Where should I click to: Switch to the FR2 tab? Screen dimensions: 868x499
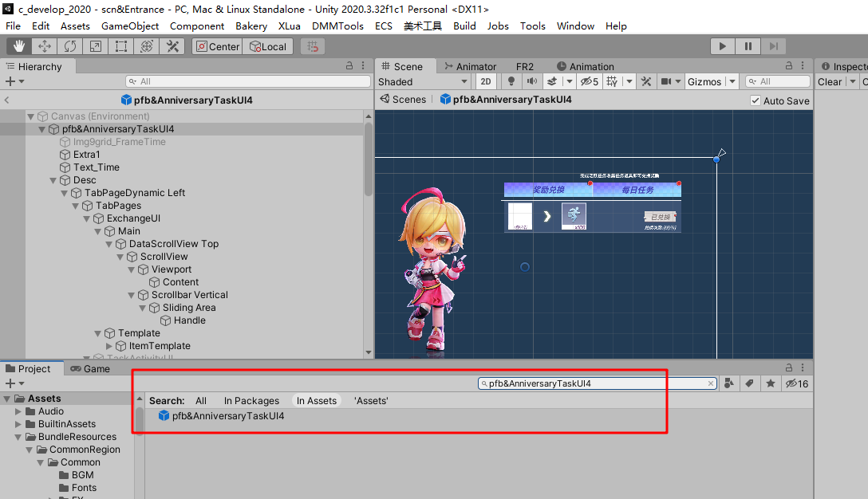point(525,66)
